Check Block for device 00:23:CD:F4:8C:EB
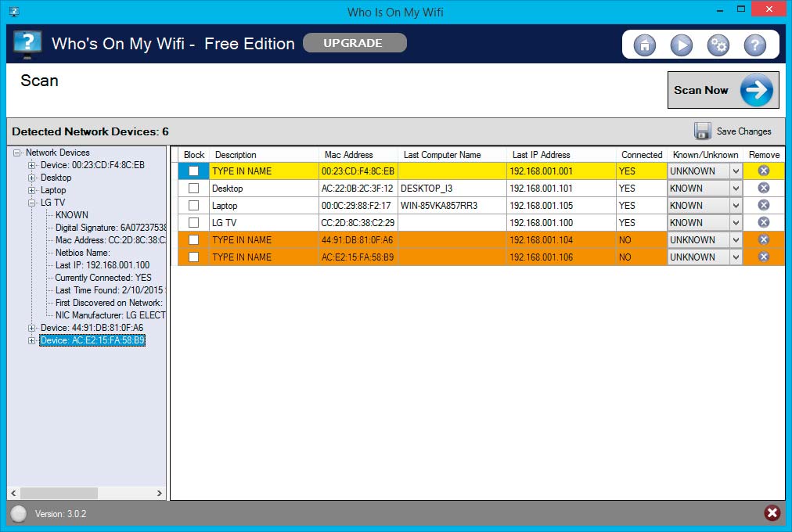 [193, 171]
